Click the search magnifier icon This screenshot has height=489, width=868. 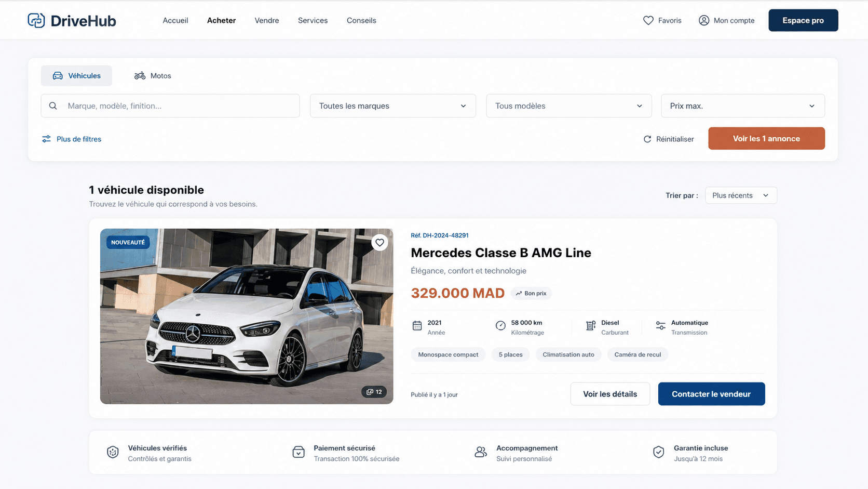pos(53,105)
